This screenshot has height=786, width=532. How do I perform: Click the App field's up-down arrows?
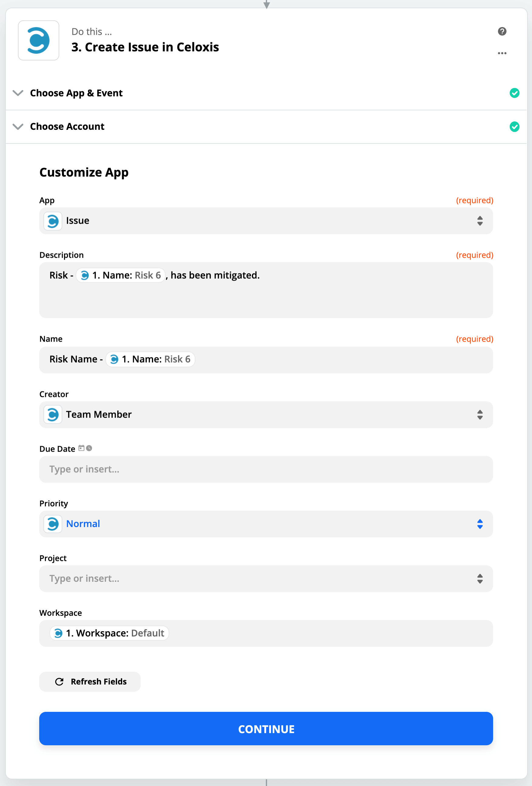pyautogui.click(x=480, y=221)
